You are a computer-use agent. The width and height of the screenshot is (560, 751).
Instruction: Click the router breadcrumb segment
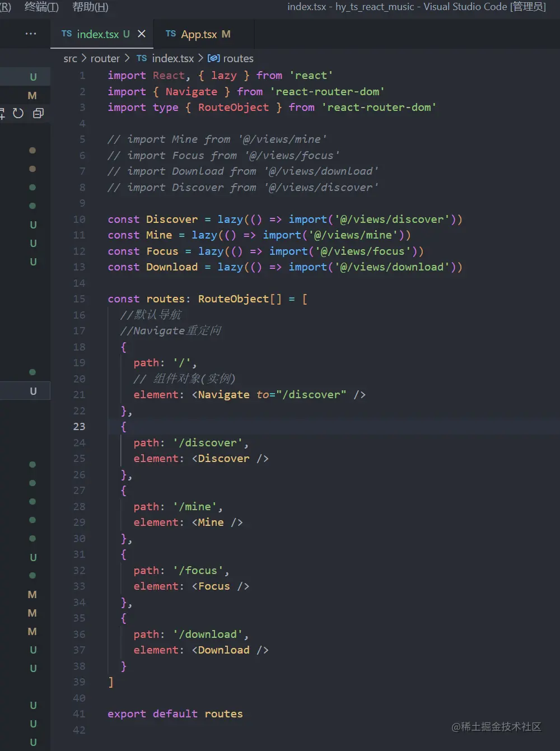[105, 59]
